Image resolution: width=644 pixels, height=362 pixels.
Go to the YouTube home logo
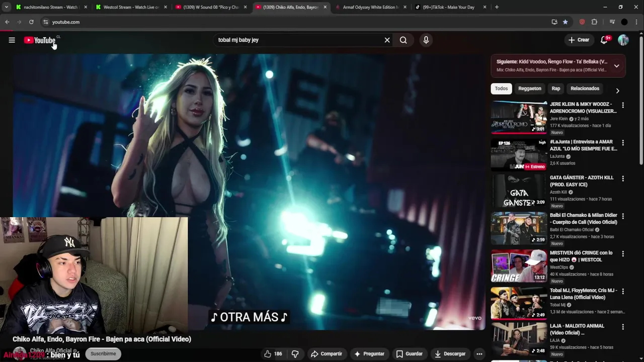[40, 40]
